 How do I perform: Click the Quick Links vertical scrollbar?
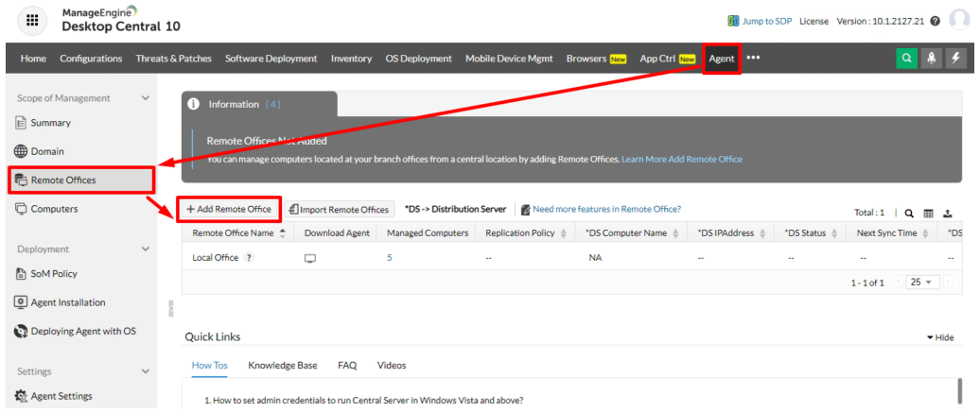960,393
